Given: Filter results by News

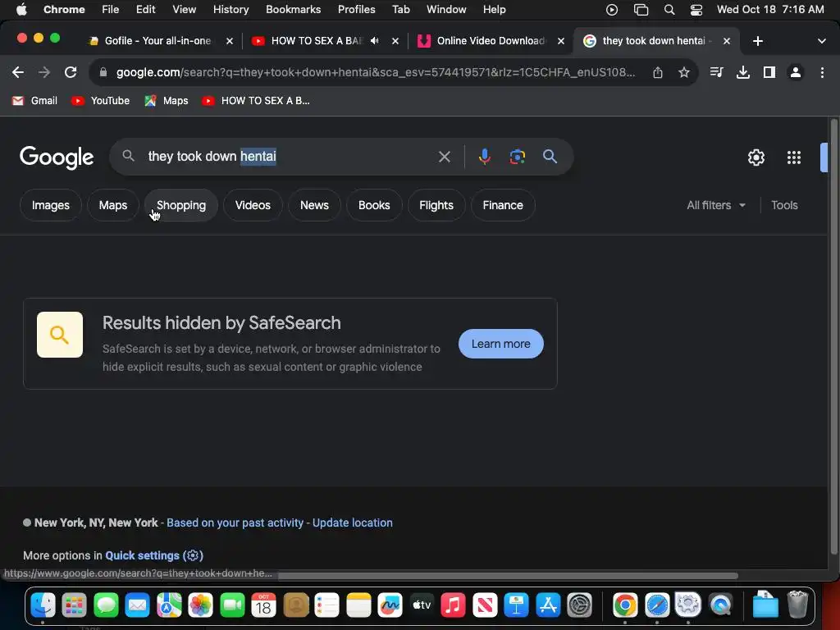Looking at the screenshot, I should (x=314, y=205).
